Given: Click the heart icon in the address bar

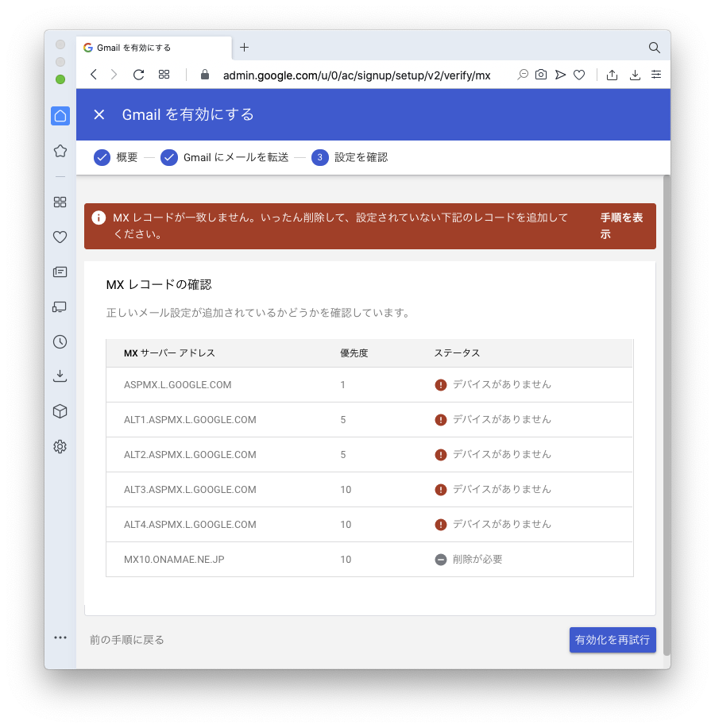Looking at the screenshot, I should (579, 75).
